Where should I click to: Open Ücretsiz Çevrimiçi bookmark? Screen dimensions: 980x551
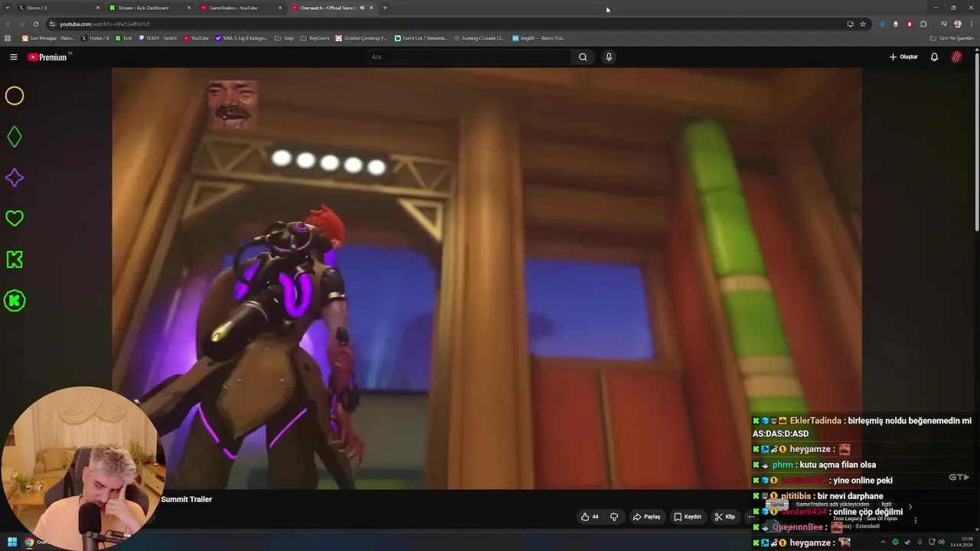361,37
